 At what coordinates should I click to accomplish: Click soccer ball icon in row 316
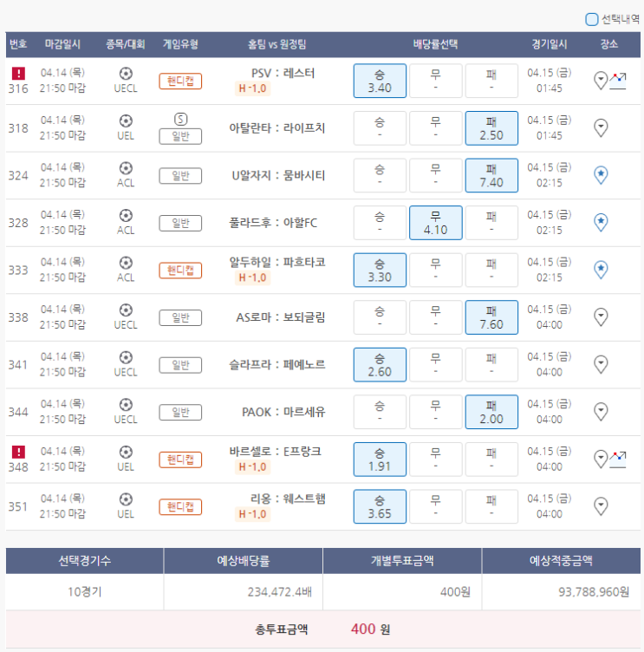pyautogui.click(x=126, y=74)
